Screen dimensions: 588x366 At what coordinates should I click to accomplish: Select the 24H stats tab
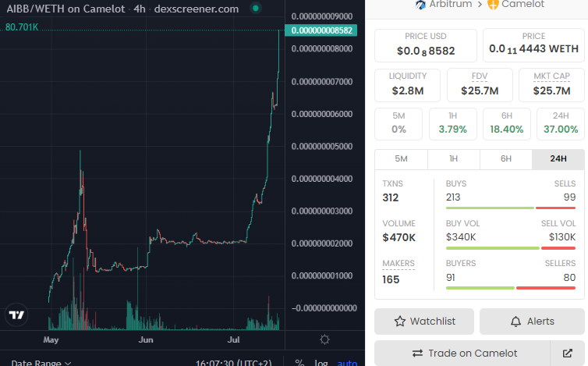click(558, 158)
